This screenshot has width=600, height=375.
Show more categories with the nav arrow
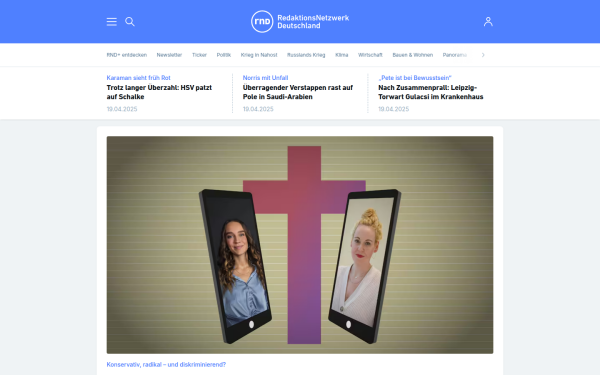pyautogui.click(x=483, y=55)
